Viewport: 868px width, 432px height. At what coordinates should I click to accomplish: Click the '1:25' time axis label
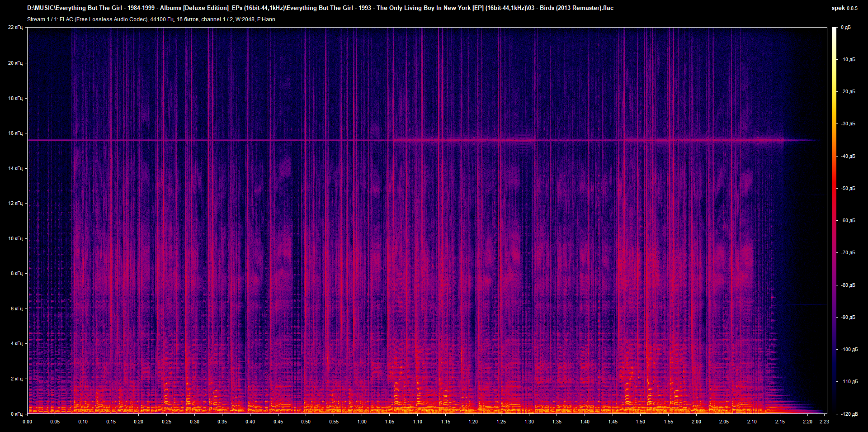pos(501,422)
